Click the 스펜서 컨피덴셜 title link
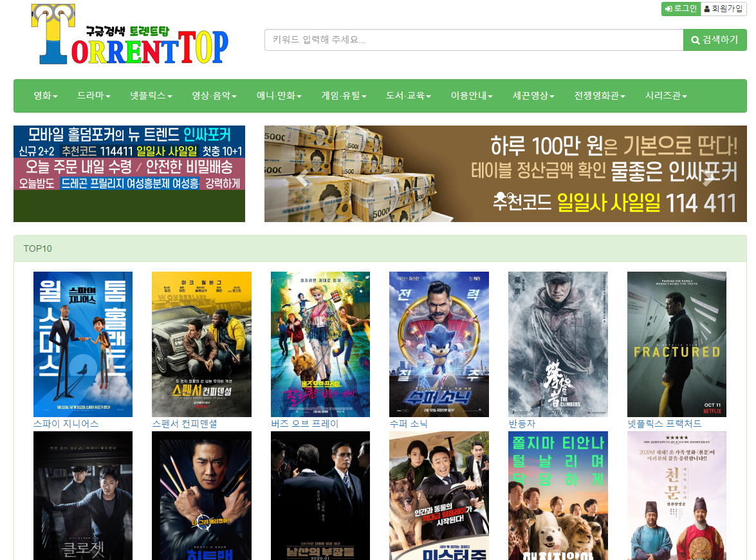 185,424
